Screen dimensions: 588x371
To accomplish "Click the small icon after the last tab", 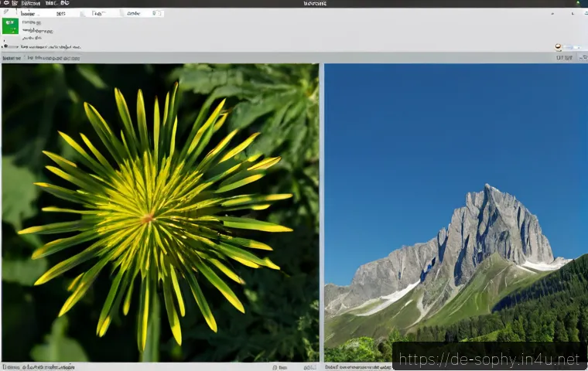I will (157, 13).
